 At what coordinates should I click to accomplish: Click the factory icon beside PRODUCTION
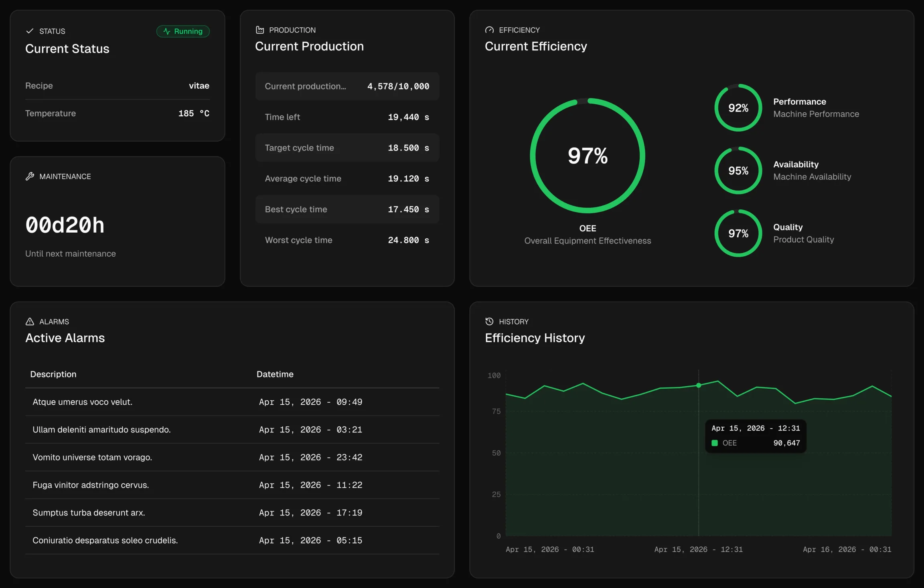point(260,30)
